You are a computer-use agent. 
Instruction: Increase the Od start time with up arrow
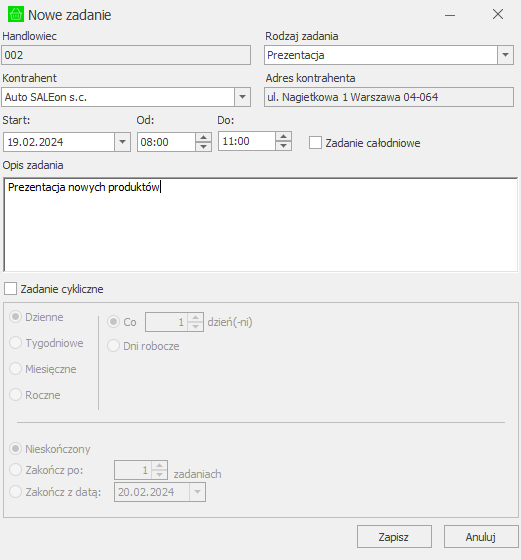pyautogui.click(x=204, y=137)
